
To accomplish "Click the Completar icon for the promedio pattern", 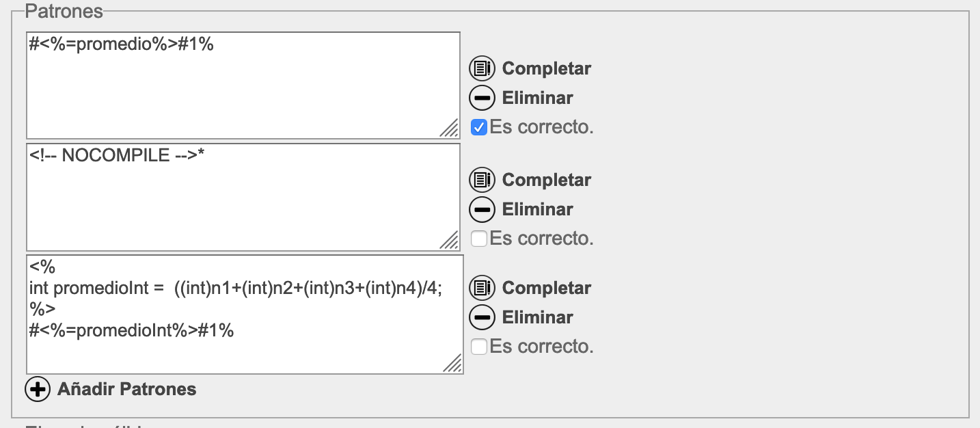I will (x=482, y=68).
